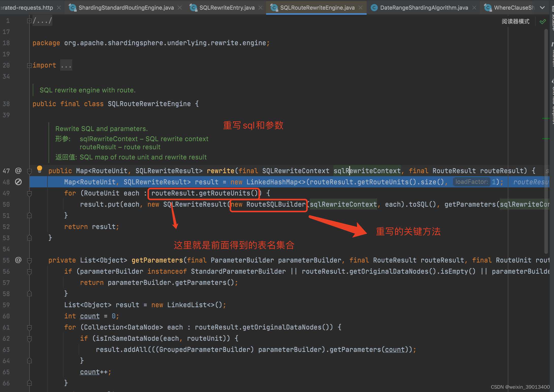
Task: Switch to ShardingStandardRoutingEngine.java tab
Action: tap(126, 8)
